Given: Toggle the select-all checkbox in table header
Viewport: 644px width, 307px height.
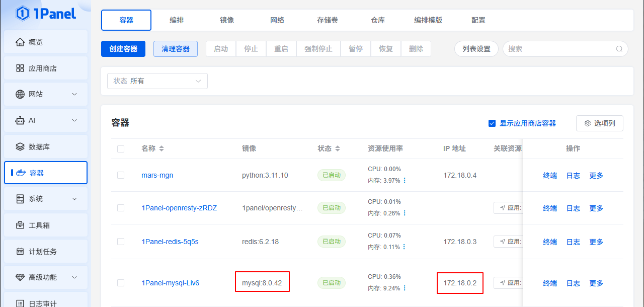Looking at the screenshot, I should pyautogui.click(x=121, y=149).
